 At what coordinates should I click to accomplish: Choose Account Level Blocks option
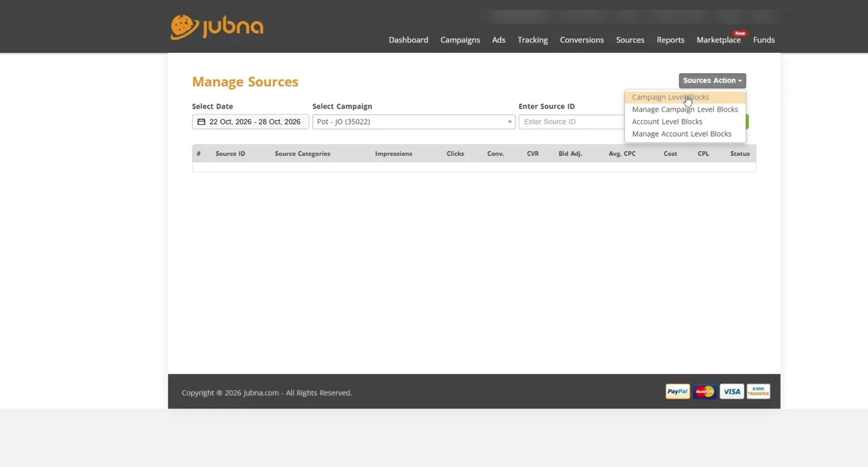click(685, 121)
